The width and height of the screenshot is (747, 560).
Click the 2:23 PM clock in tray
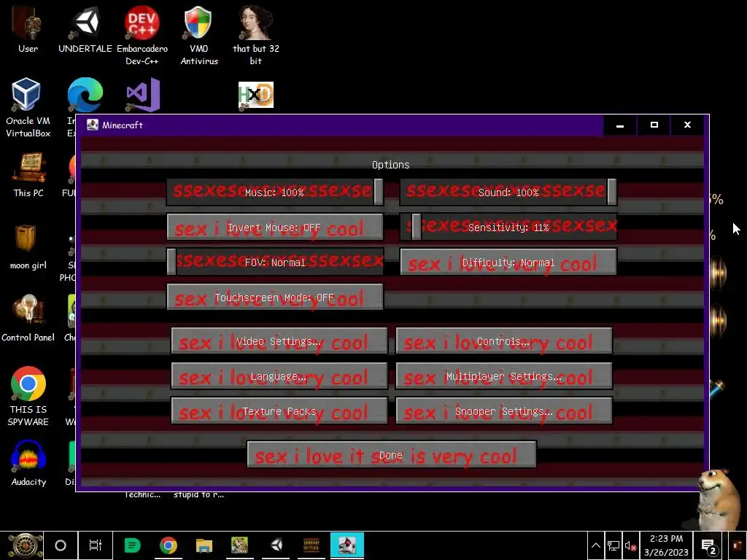pos(667,545)
